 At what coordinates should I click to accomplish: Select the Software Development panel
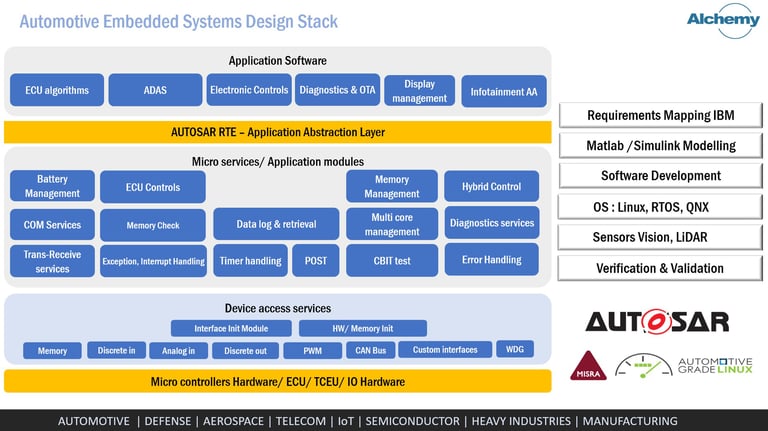coord(661,176)
